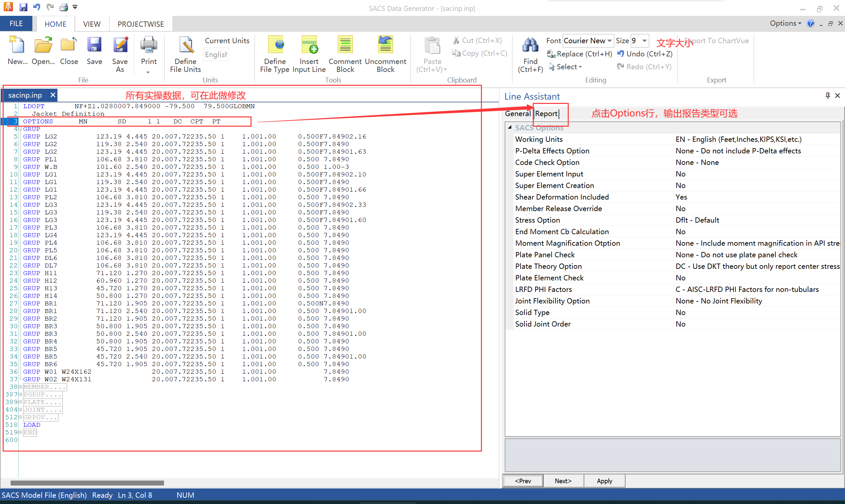The image size is (845, 504).
Task: Click the Next> button
Action: [563, 481]
